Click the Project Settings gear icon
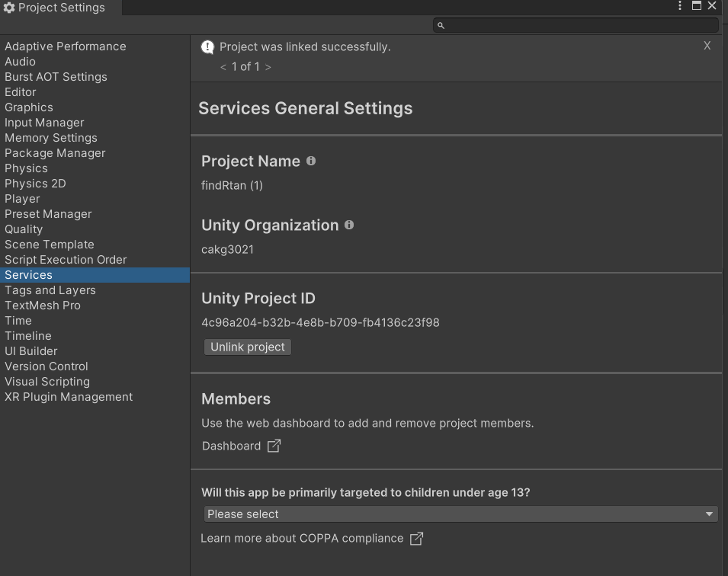This screenshot has width=728, height=576. [9, 8]
